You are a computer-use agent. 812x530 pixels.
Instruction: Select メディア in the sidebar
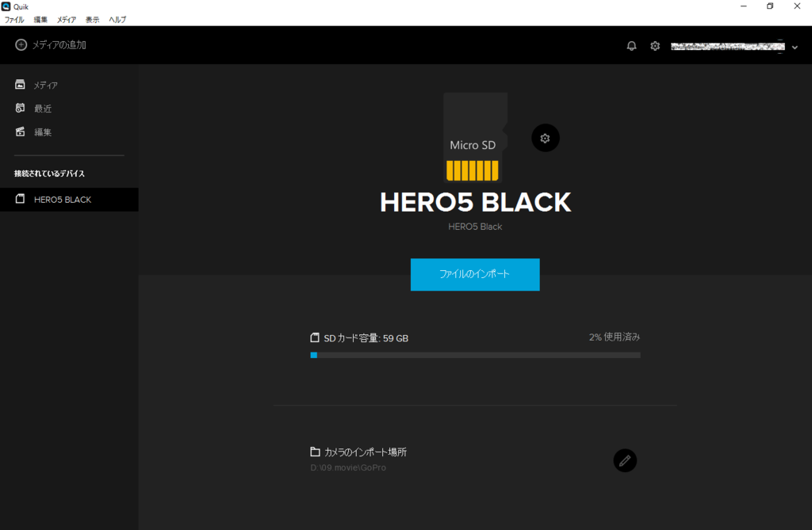pyautogui.click(x=45, y=85)
